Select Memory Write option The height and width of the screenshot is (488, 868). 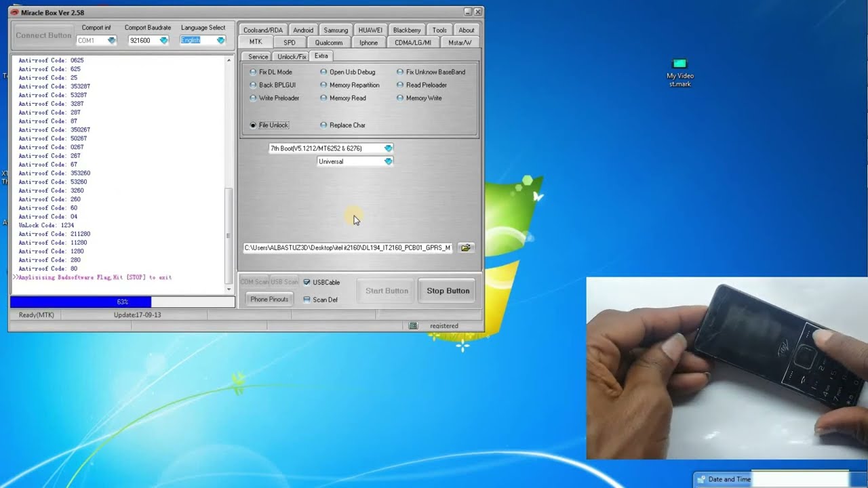[x=419, y=98]
